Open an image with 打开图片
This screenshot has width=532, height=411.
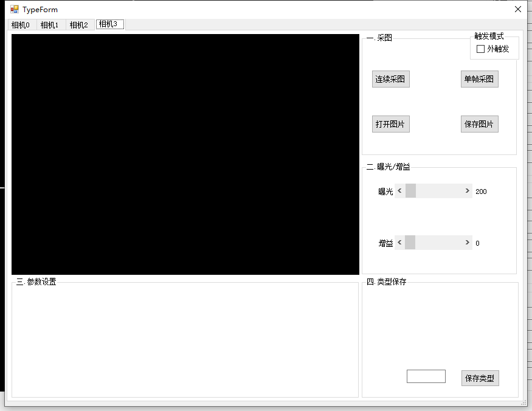click(390, 124)
